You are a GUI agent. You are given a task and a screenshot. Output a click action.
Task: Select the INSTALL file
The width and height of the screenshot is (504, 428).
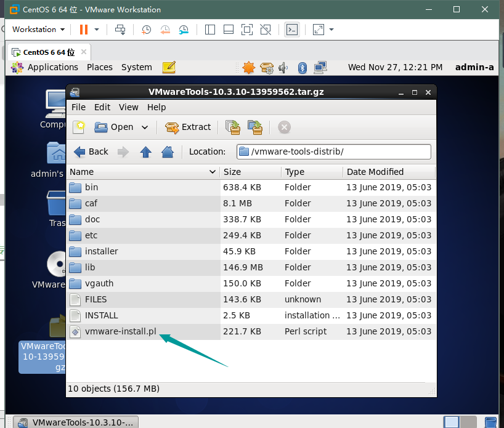251,315
